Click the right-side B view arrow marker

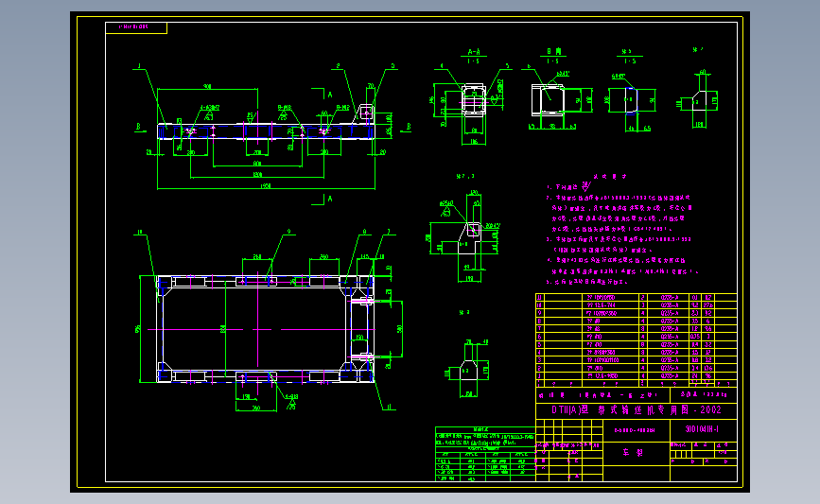408,127
